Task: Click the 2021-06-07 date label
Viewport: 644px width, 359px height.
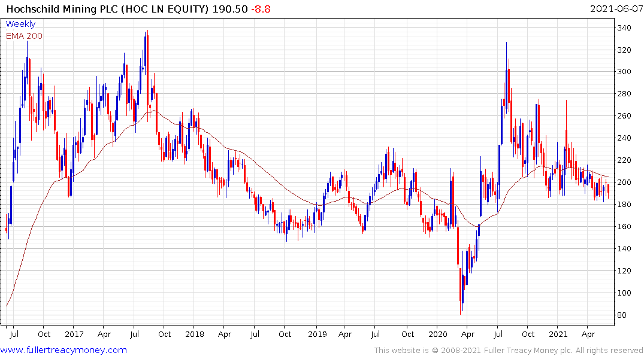Action: tap(616, 9)
